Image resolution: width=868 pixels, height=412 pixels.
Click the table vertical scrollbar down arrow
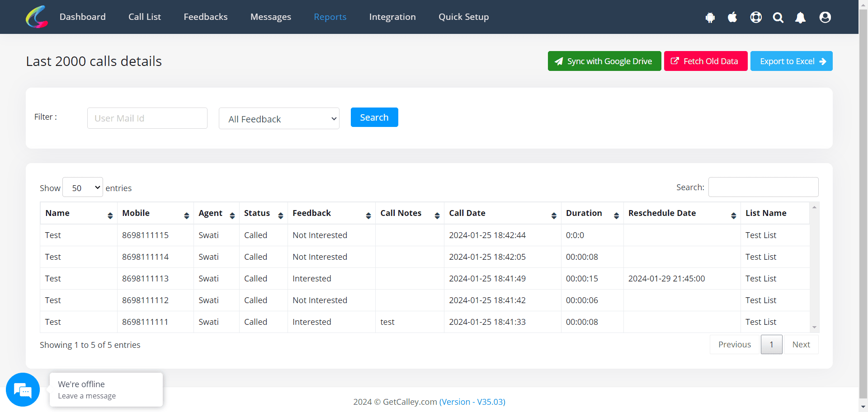tap(814, 328)
